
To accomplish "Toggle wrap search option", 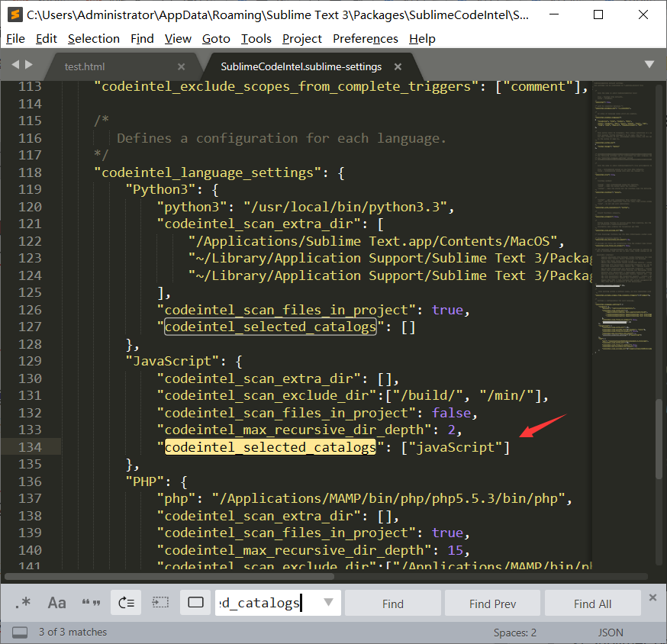I will tap(126, 603).
